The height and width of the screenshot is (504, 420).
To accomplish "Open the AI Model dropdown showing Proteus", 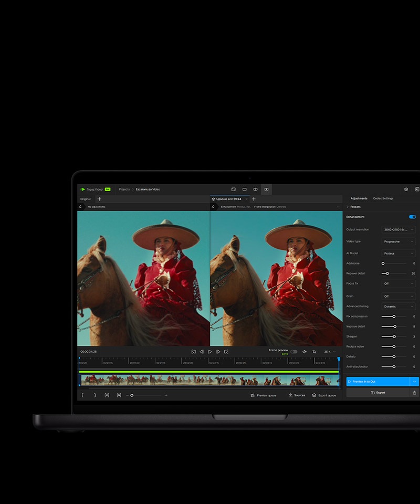I will pos(398,253).
